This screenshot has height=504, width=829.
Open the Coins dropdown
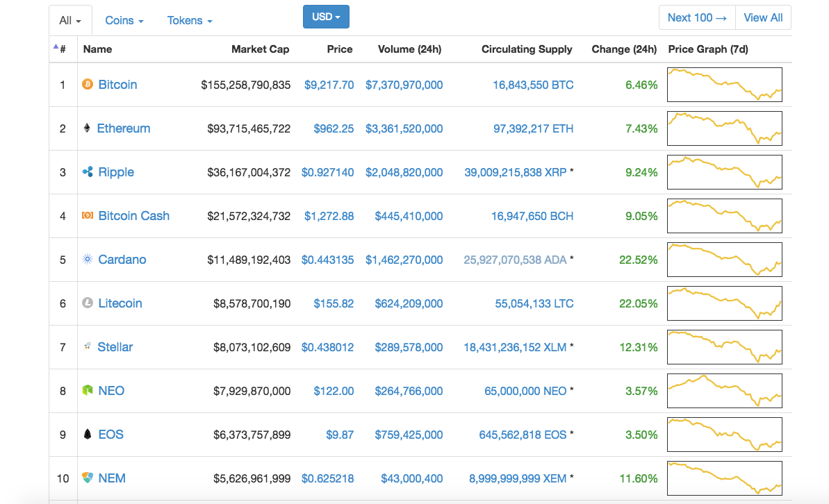click(124, 21)
